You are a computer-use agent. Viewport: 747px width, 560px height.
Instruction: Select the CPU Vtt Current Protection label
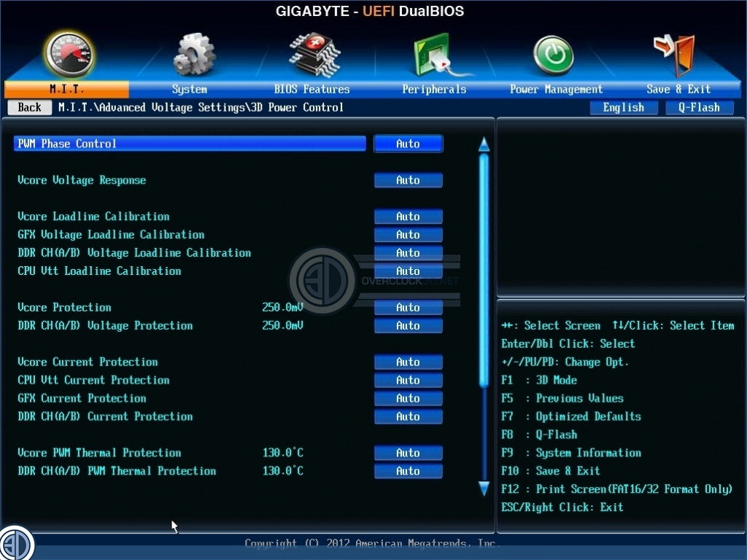[93, 380]
